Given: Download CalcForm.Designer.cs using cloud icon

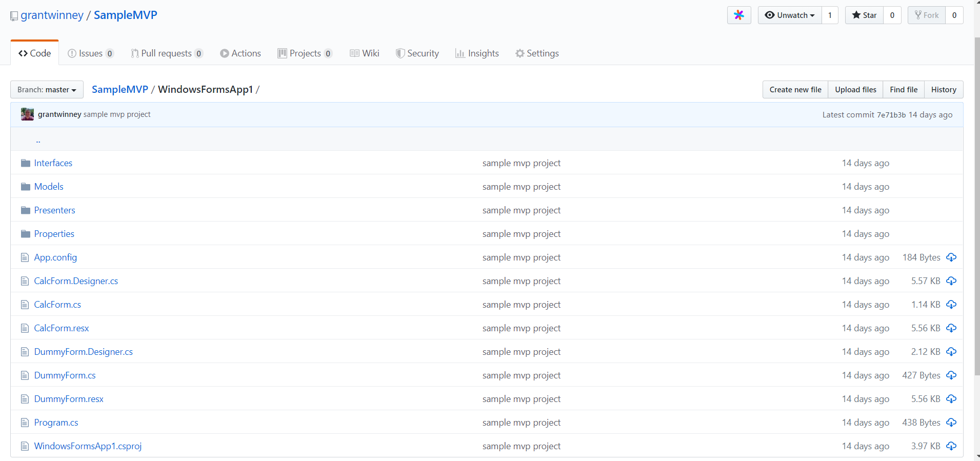Looking at the screenshot, I should point(951,281).
